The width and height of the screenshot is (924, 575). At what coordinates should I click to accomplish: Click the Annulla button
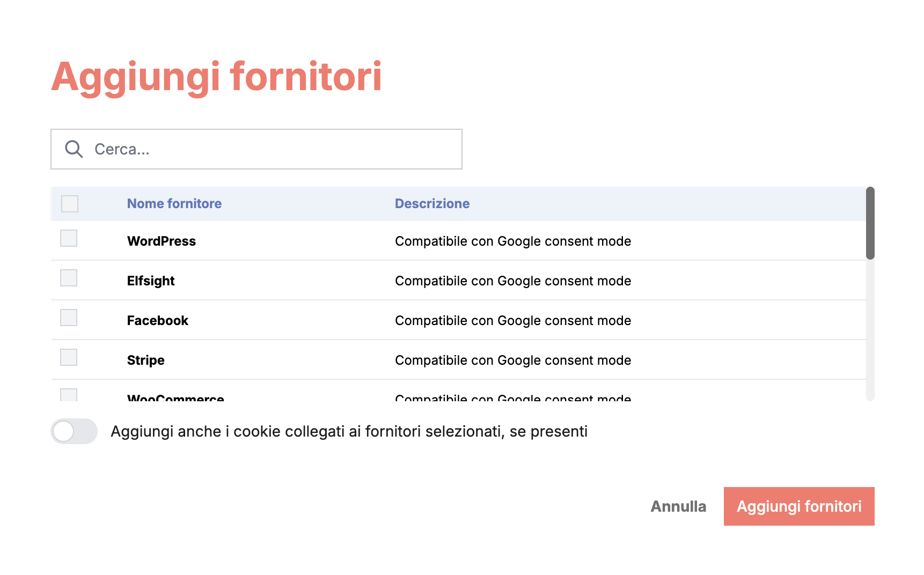point(678,506)
